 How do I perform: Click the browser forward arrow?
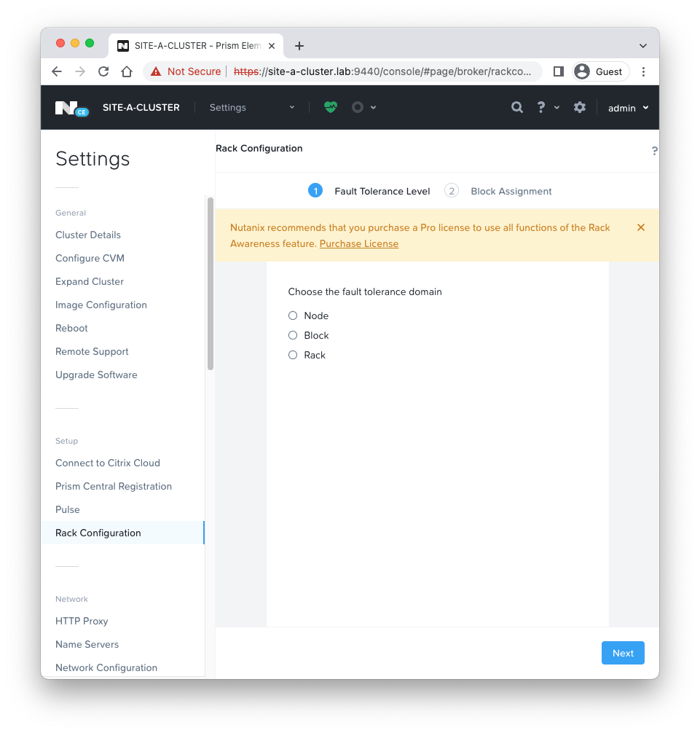click(80, 71)
